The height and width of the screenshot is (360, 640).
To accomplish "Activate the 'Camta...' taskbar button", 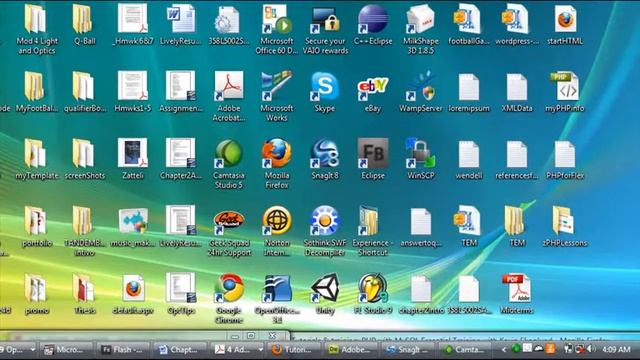I will click(465, 350).
